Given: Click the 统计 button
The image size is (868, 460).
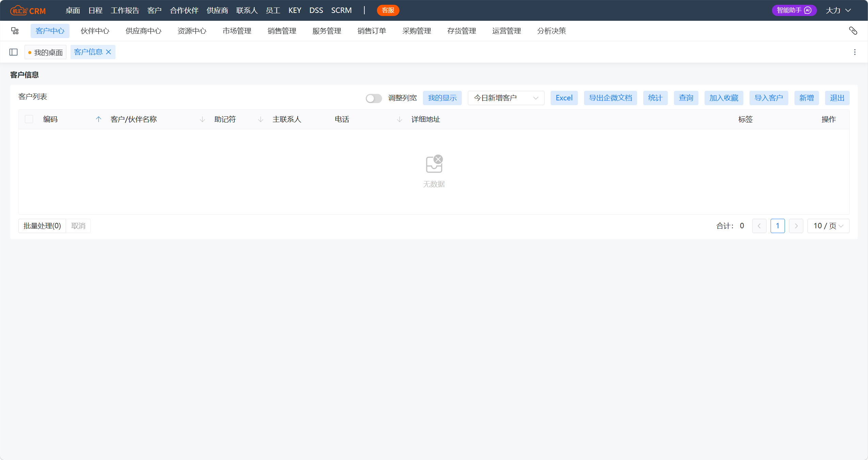Looking at the screenshot, I should pyautogui.click(x=656, y=98).
